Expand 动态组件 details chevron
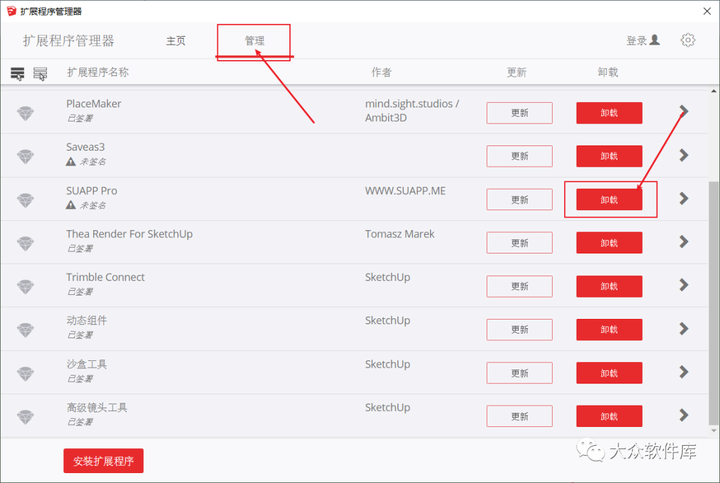Image resolution: width=720 pixels, height=483 pixels. tap(684, 328)
